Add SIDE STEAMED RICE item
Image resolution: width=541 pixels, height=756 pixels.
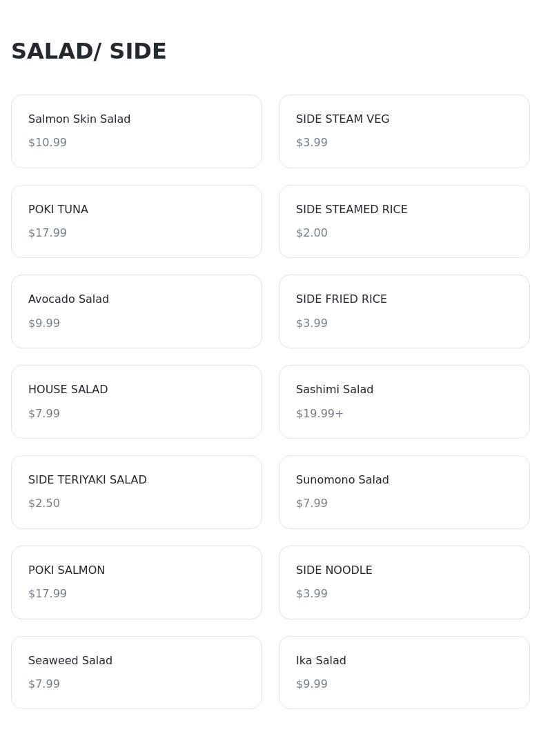404,221
